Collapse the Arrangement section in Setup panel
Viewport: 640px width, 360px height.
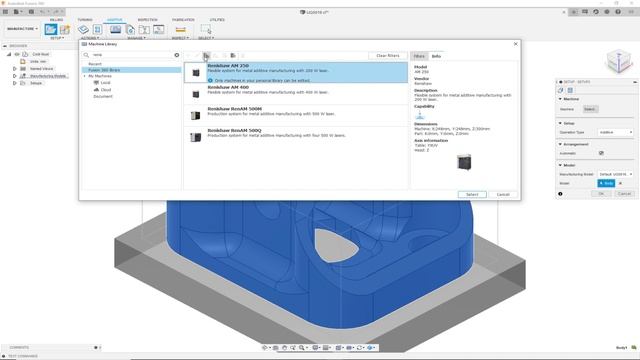pos(560,144)
